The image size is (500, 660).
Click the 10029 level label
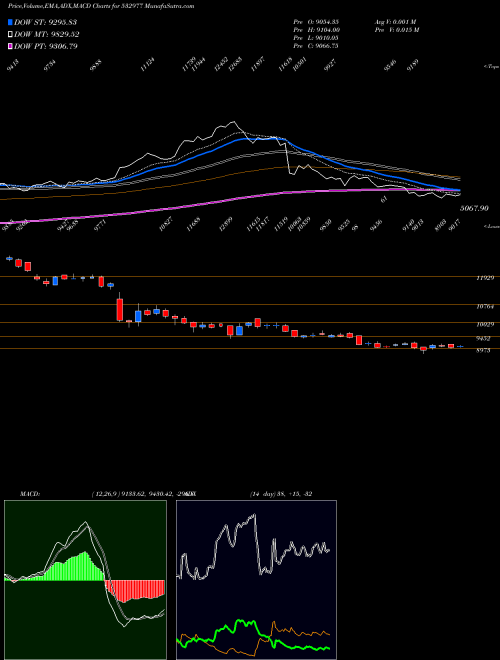click(485, 325)
